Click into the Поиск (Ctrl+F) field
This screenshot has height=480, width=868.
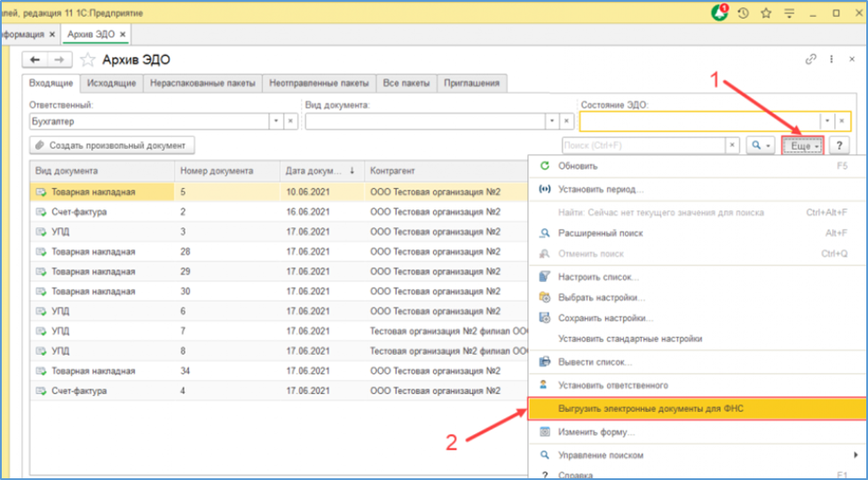point(643,146)
